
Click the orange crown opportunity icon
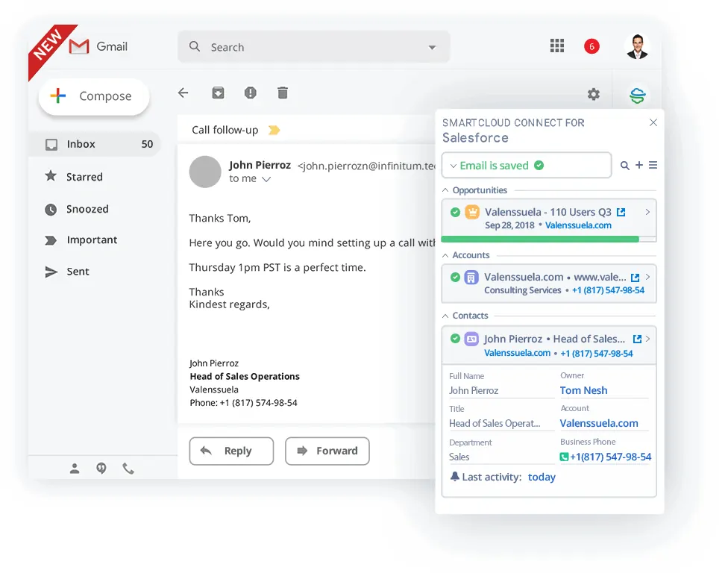click(472, 212)
